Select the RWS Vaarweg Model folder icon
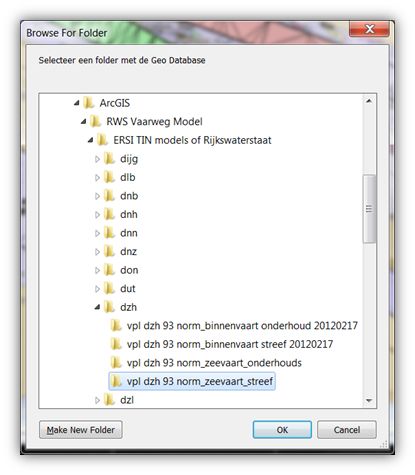The image size is (415, 475). 96,121
